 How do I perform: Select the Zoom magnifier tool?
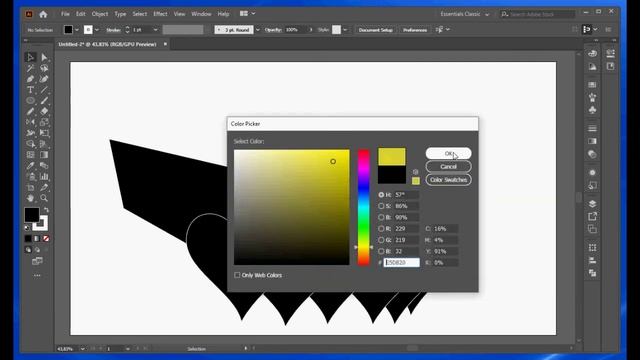[x=44, y=198]
